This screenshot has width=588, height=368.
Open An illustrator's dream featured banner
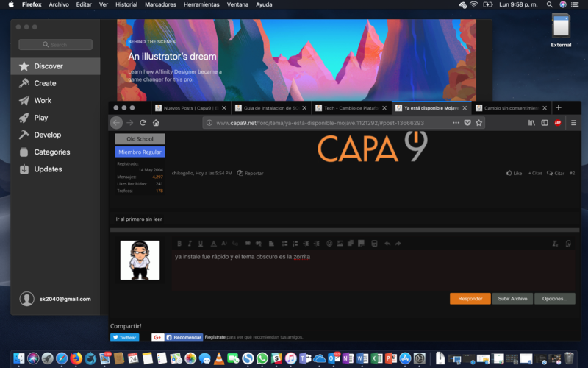(x=296, y=60)
